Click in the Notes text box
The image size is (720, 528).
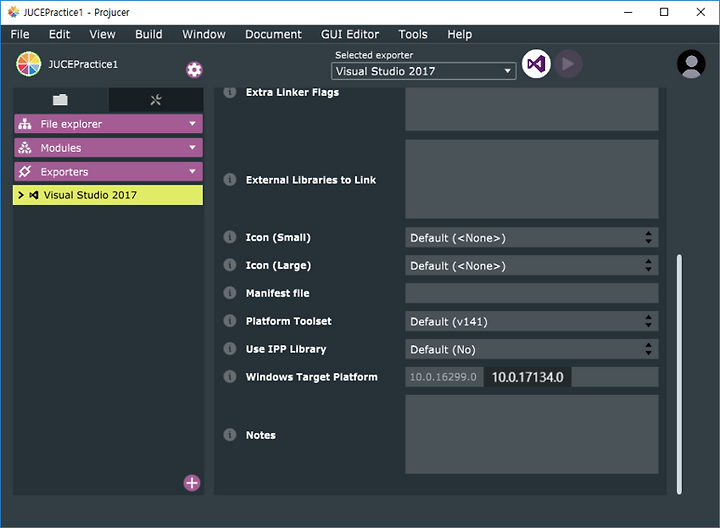(x=532, y=434)
